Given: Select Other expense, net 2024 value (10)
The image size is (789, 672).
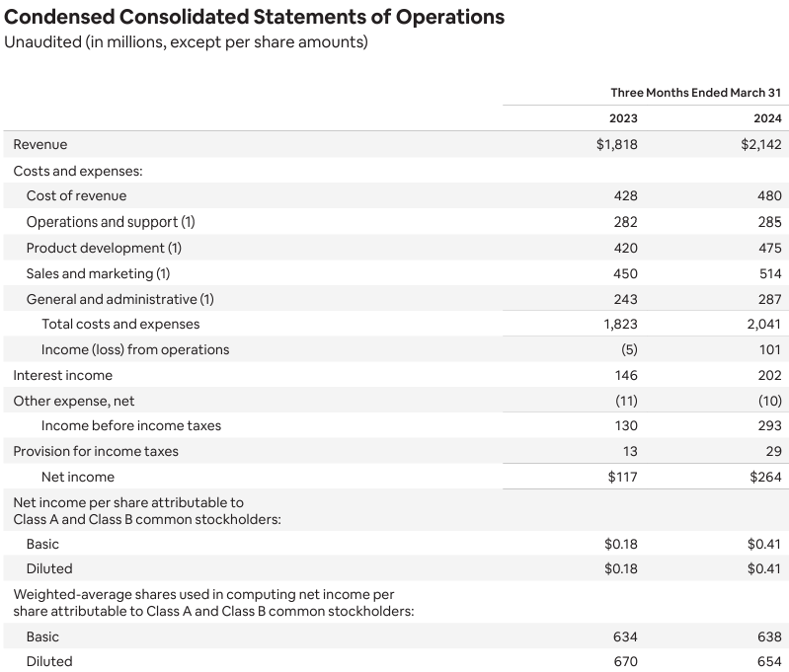Looking at the screenshot, I should point(770,401).
